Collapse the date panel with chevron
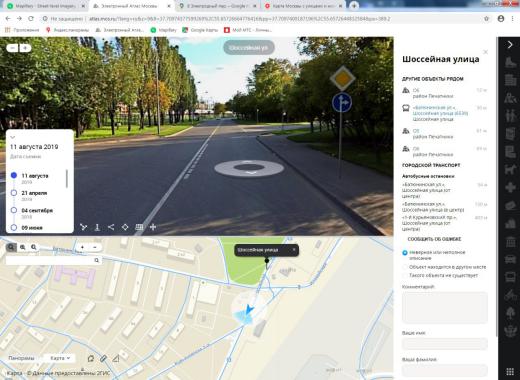Image resolution: width=520 pixels, height=380 pixels. click(13, 137)
